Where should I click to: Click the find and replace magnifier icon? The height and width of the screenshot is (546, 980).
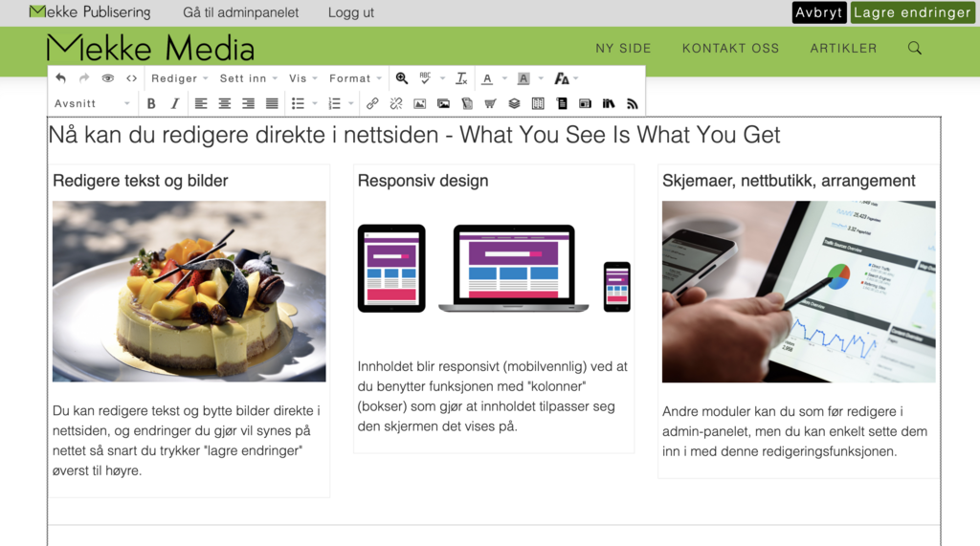[402, 78]
